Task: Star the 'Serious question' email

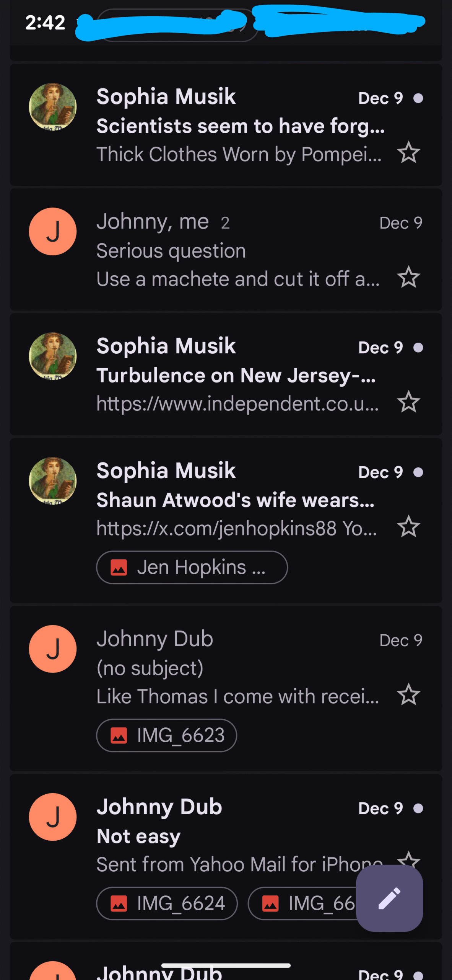Action: point(408,278)
